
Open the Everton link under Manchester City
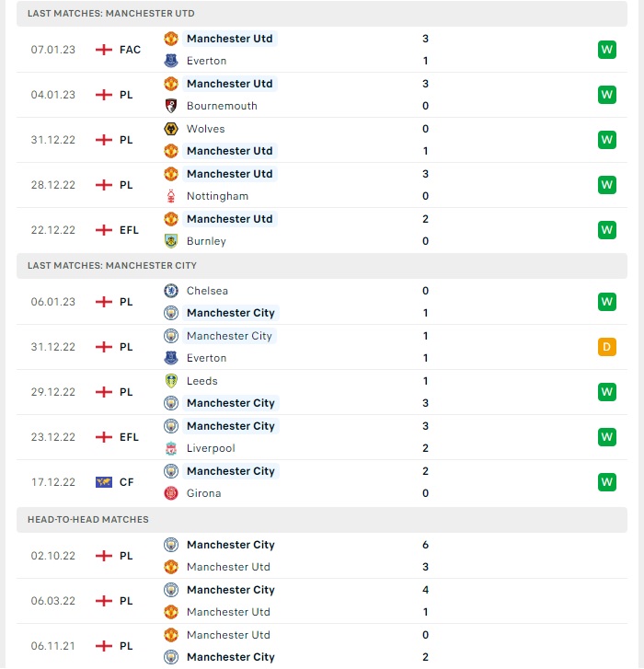pos(206,358)
